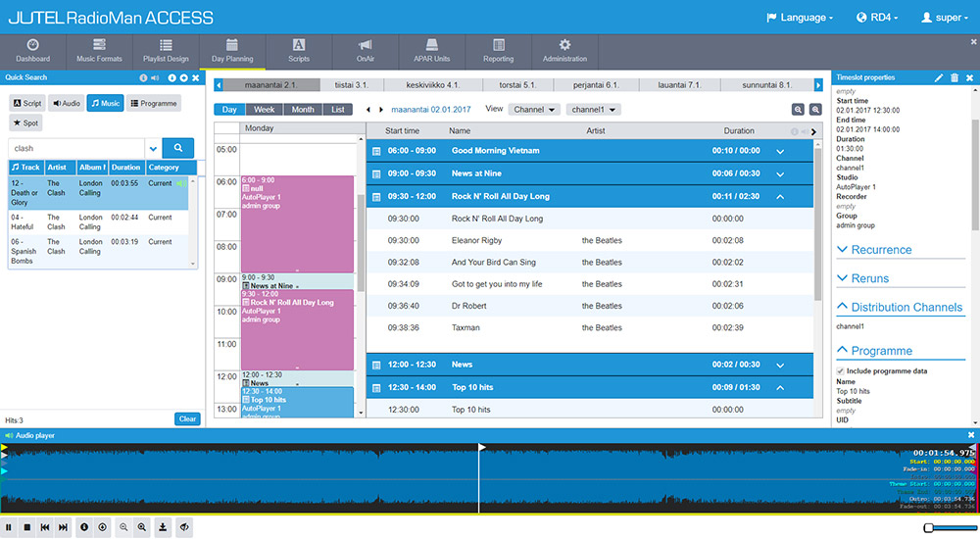Click the maanantai 02.01.2017 date link
The height and width of the screenshot is (539, 980).
(430, 110)
